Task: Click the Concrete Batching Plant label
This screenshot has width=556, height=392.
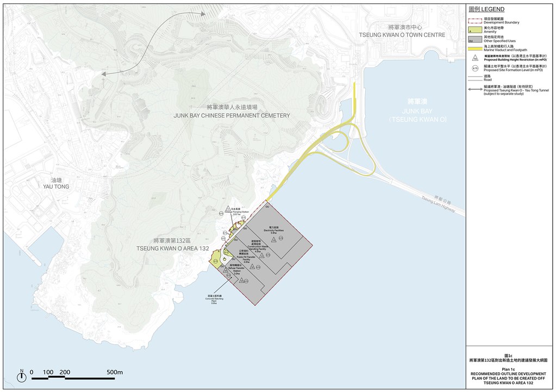Action: coord(214,300)
